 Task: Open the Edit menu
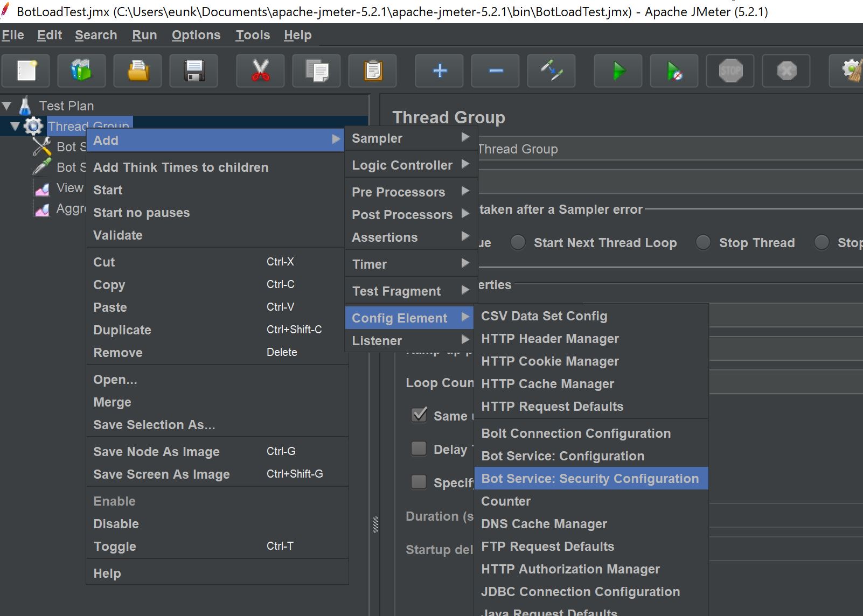tap(50, 35)
